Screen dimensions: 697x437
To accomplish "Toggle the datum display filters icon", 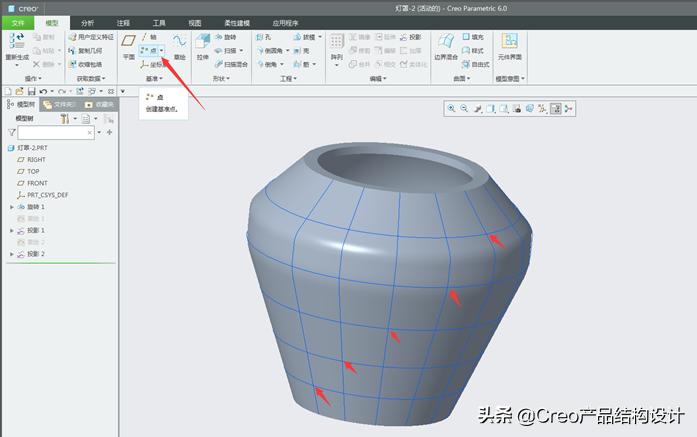I will [x=542, y=108].
